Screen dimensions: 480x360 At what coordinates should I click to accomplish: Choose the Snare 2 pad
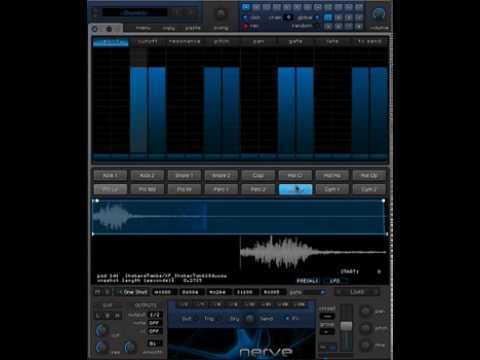click(x=221, y=175)
